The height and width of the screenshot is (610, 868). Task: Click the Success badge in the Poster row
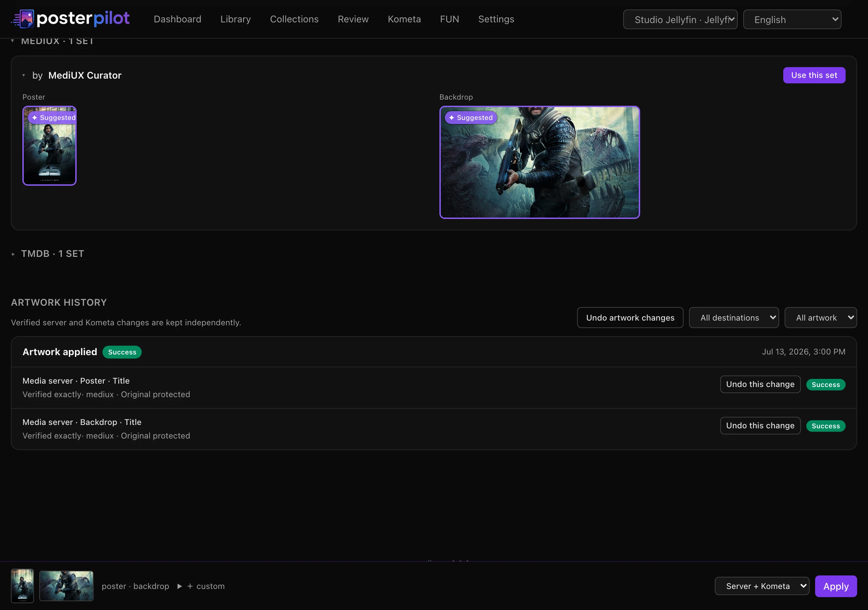825,384
